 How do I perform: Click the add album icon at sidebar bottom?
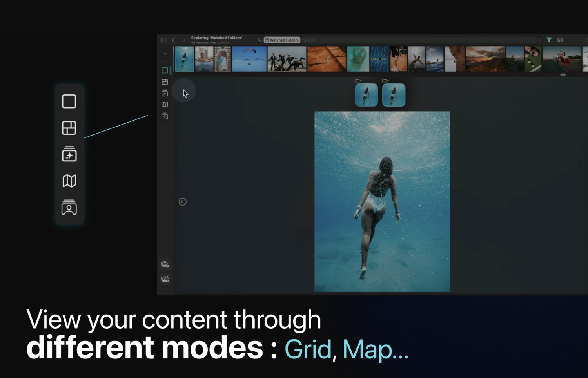165,264
